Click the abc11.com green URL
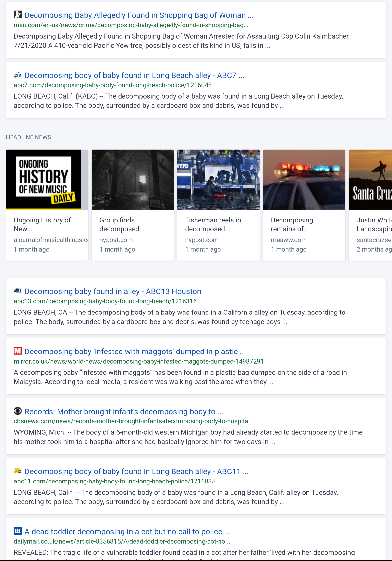 [115, 481]
